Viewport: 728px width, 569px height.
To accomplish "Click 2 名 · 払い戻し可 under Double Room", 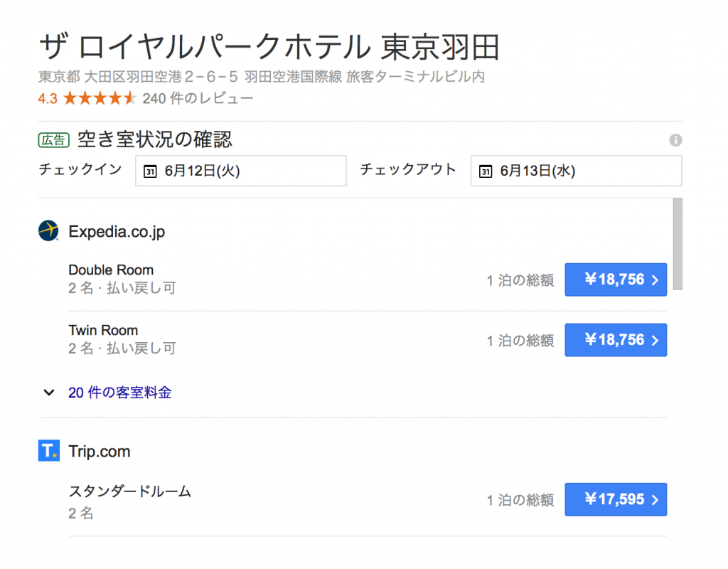I will pyautogui.click(x=122, y=288).
